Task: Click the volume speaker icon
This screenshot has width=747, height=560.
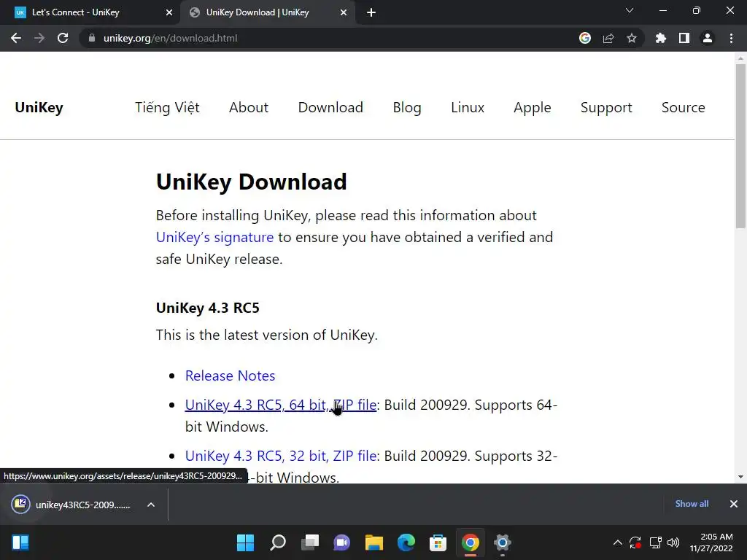Action: tap(673, 542)
